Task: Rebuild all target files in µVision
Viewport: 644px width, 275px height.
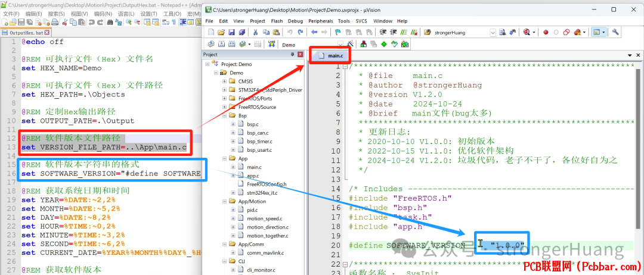Action: pyautogui.click(x=231, y=44)
